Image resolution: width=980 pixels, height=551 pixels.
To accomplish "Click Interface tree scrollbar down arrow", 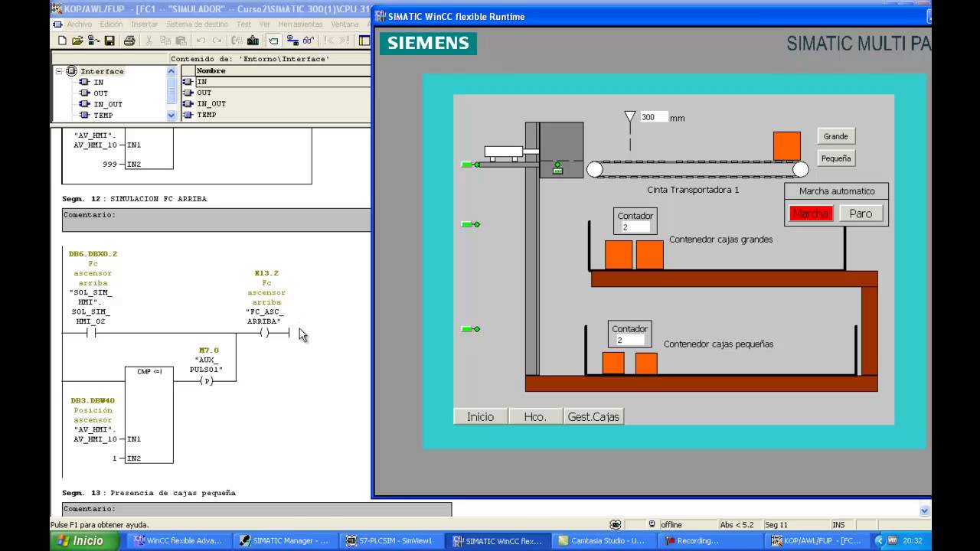I will tap(171, 116).
